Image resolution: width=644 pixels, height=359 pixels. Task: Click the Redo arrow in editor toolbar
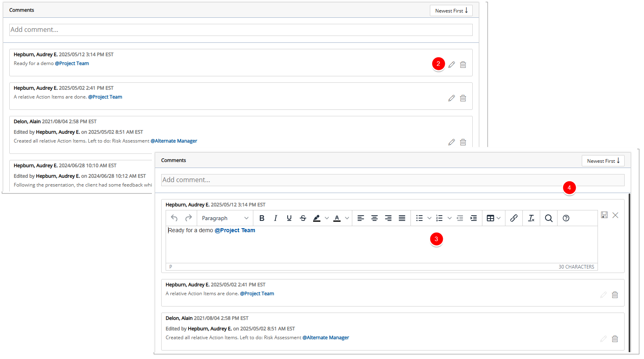coord(189,218)
